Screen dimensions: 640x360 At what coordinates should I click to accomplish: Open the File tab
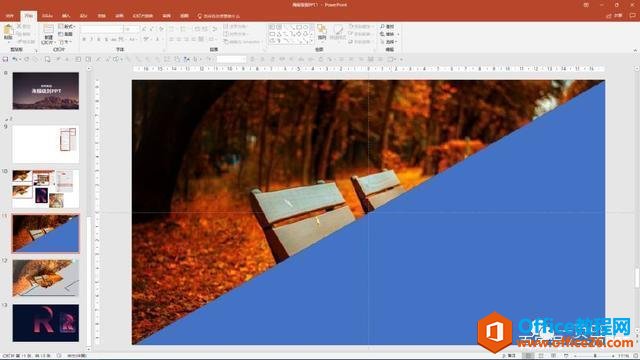(10, 16)
